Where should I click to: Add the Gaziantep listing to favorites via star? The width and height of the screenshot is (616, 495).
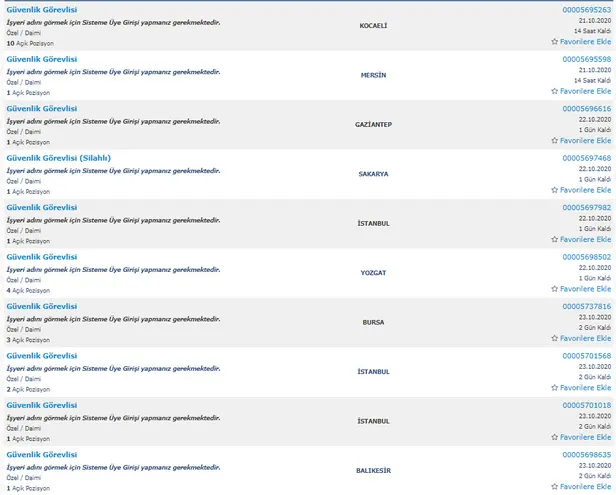click(x=555, y=141)
